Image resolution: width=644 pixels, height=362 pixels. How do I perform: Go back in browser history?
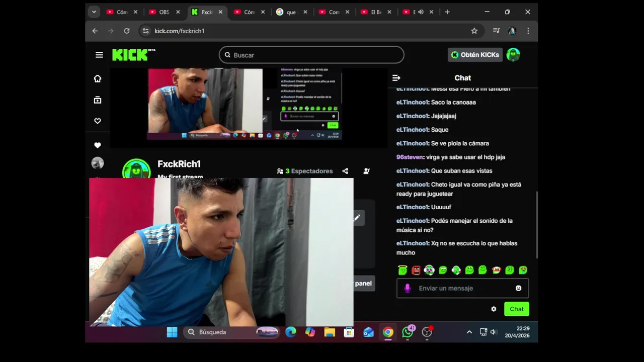point(95,31)
